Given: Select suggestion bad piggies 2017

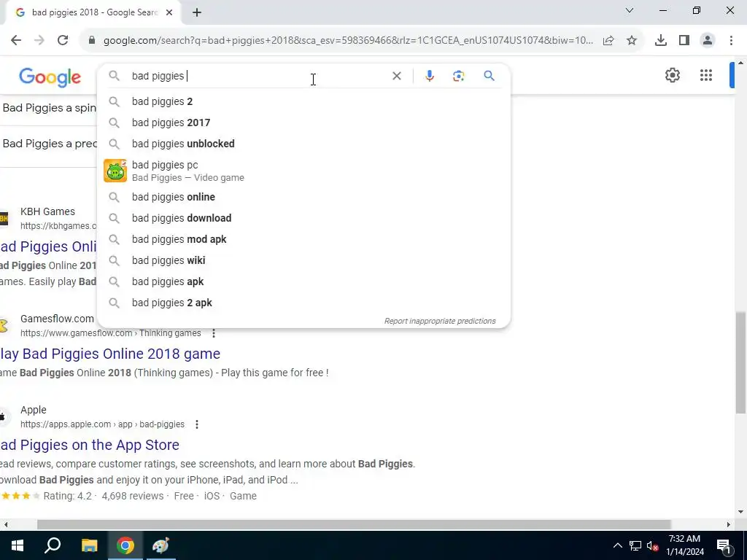Looking at the screenshot, I should tap(303, 122).
